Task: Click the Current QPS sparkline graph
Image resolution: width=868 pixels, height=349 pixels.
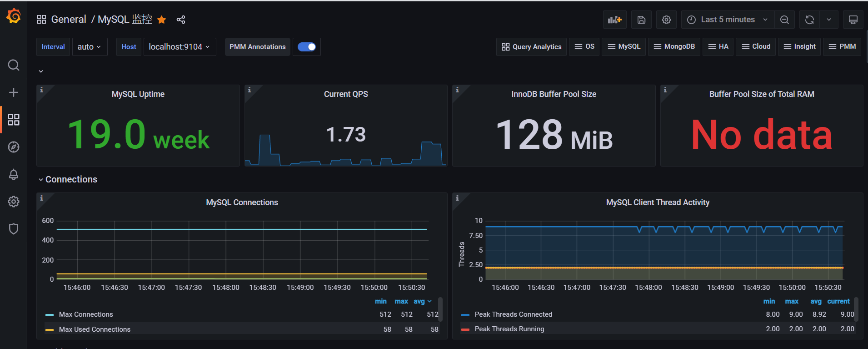Action: coord(346,150)
